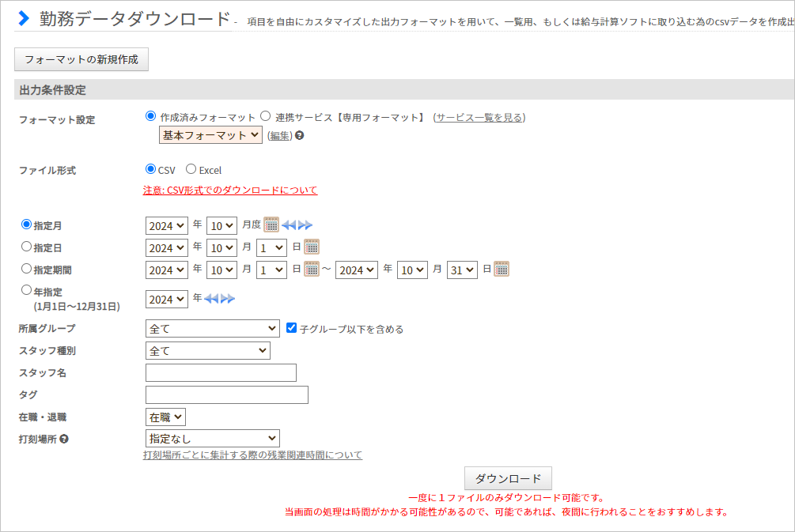Click help icon next to 打刻場所

tap(64, 438)
